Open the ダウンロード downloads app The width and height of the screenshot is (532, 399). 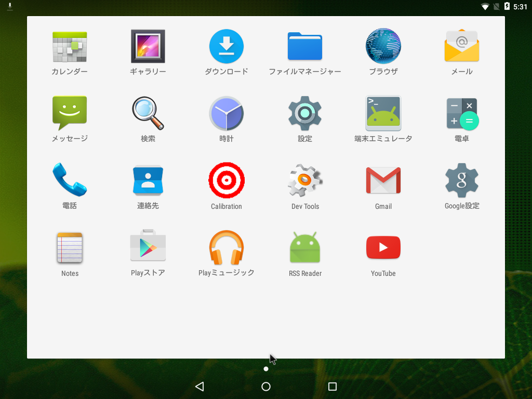(227, 46)
